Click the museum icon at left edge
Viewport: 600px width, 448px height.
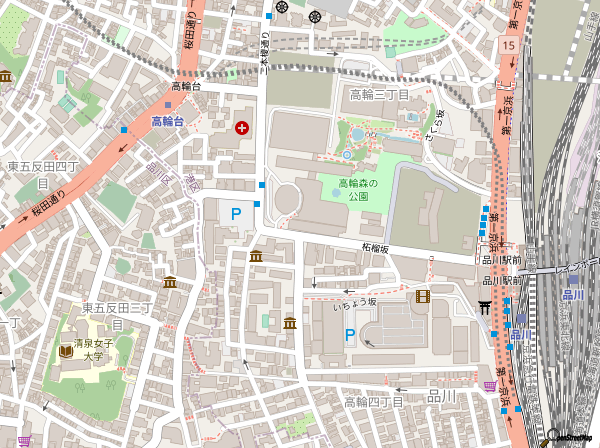(x=5, y=77)
